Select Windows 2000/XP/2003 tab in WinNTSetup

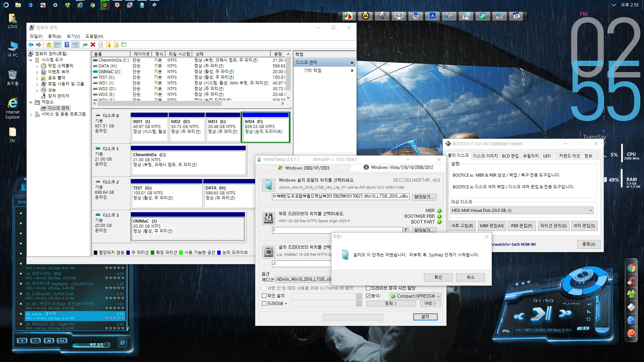304,168
